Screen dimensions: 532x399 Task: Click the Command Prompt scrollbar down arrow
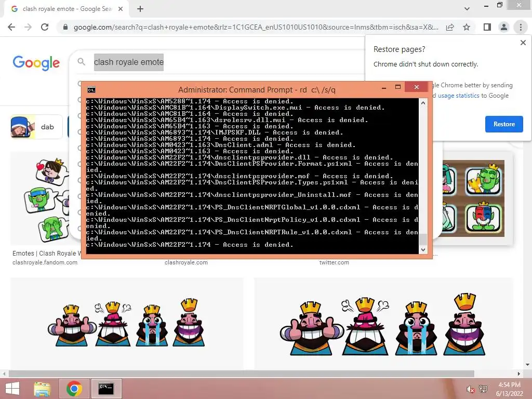pyautogui.click(x=423, y=250)
